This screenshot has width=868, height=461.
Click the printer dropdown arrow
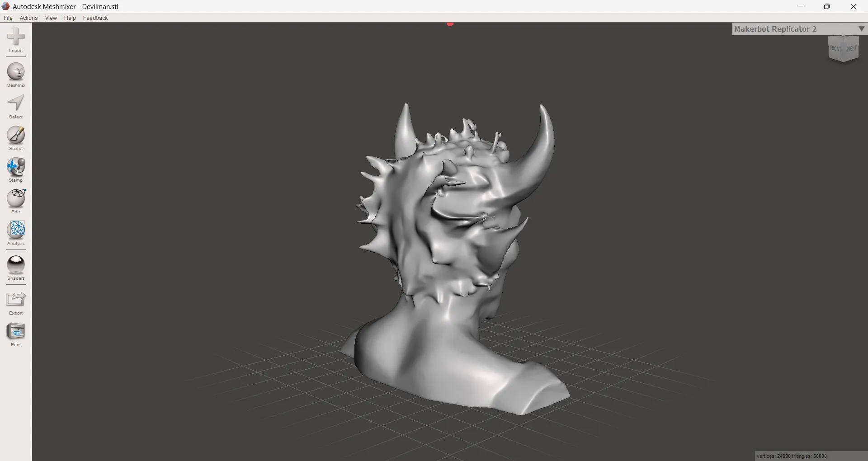(x=861, y=29)
